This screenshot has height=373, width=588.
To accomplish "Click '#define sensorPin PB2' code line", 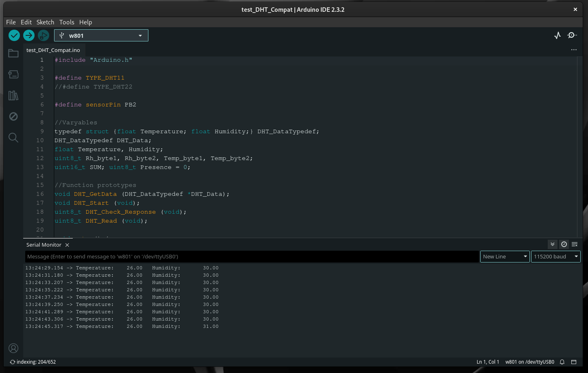I will click(95, 104).
